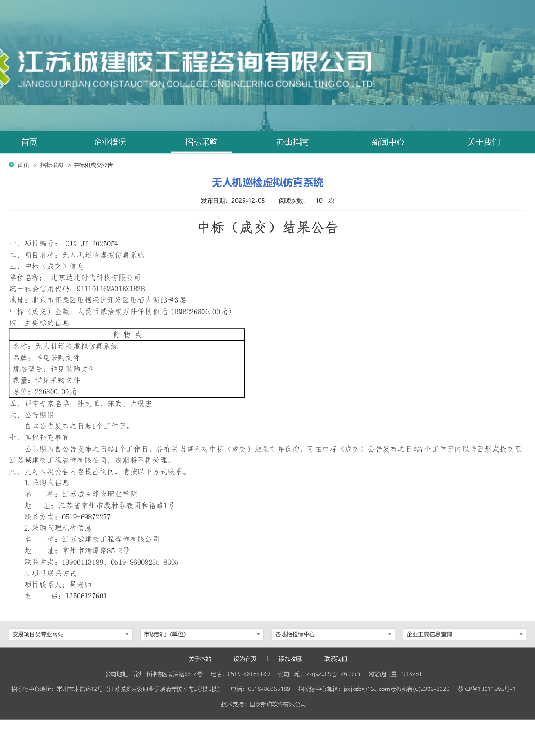Go to the 企业概况 menu item
The image size is (535, 756).
(110, 142)
